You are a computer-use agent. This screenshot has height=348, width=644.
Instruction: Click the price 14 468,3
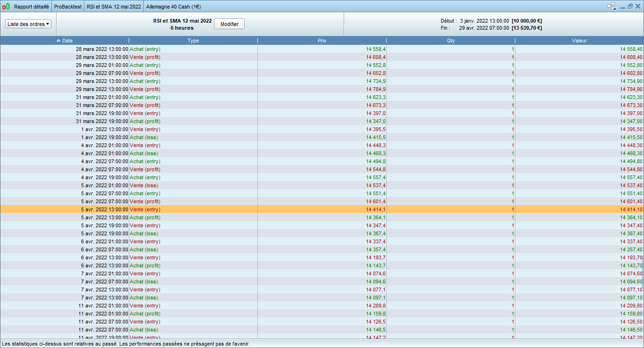376,153
